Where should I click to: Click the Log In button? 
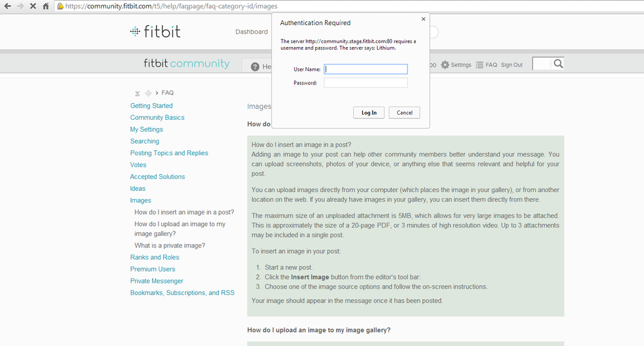pyautogui.click(x=369, y=113)
